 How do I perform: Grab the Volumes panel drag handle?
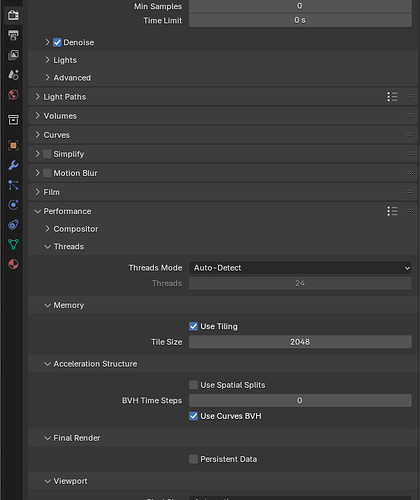pyautogui.click(x=409, y=116)
